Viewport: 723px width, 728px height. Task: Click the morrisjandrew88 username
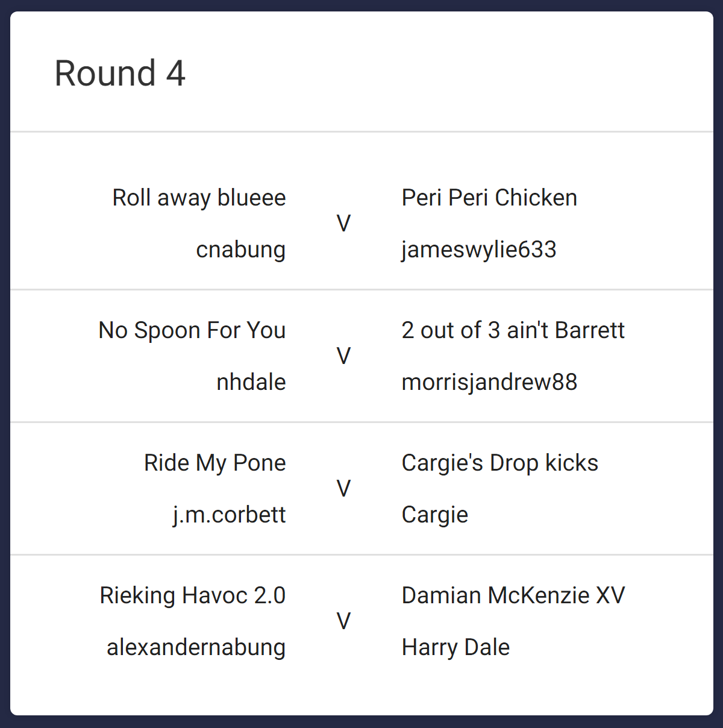(x=489, y=383)
